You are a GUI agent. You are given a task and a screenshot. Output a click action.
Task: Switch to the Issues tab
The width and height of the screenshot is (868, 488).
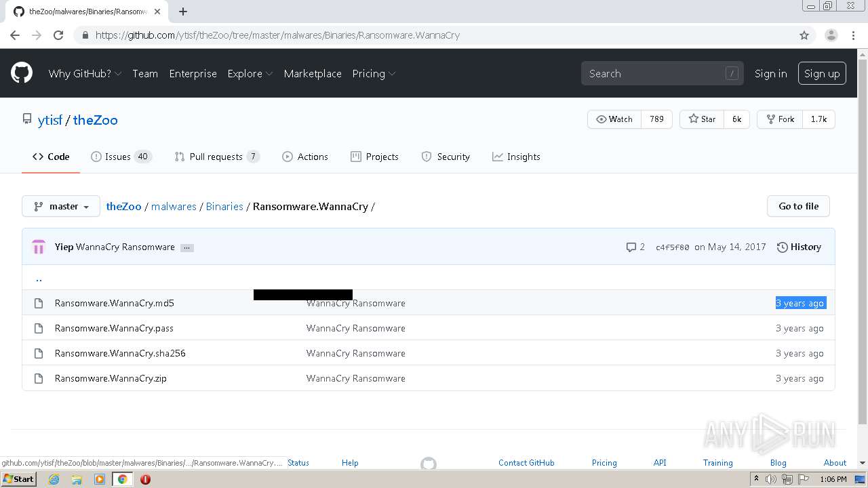tap(121, 157)
